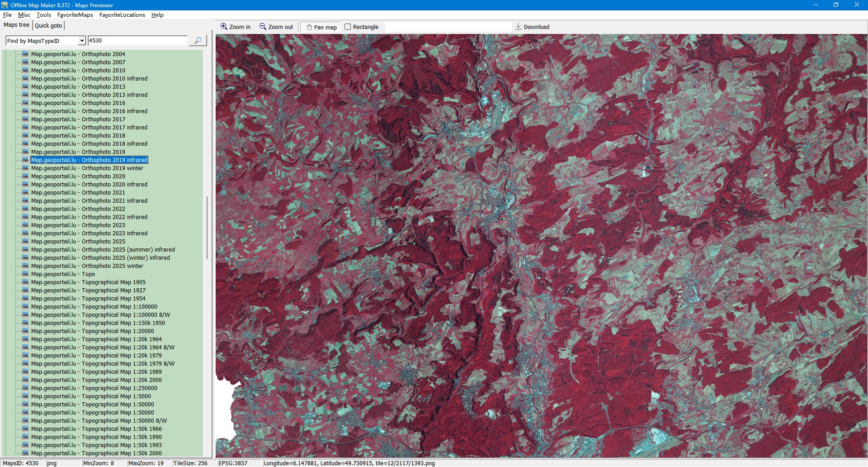The width and height of the screenshot is (868, 467).
Task: Activate the Rectangle selection tool
Action: pyautogui.click(x=348, y=27)
